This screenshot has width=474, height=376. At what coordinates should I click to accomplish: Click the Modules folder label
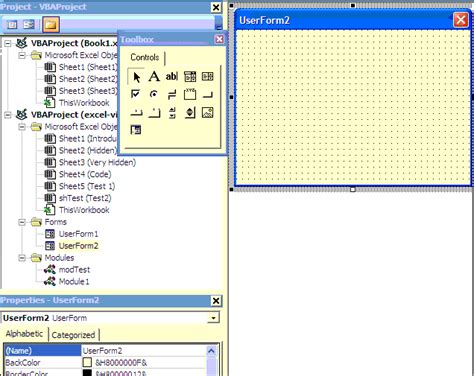click(59, 258)
